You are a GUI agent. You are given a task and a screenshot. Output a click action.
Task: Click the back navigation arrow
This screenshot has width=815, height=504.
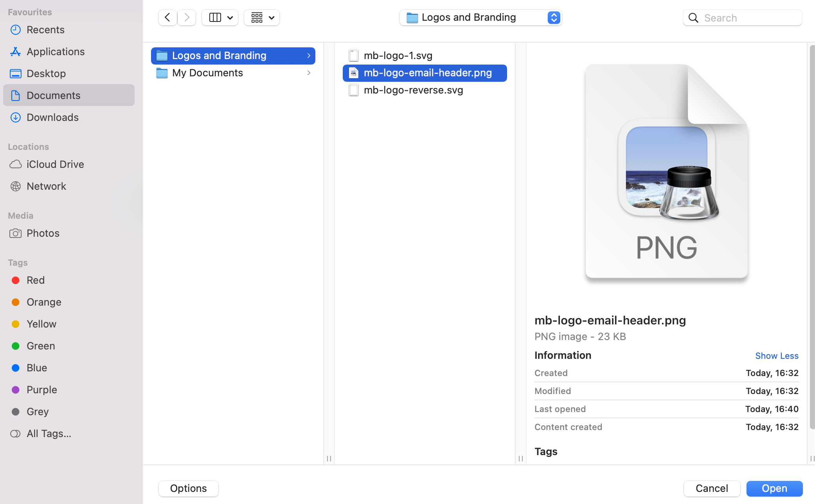coord(167,17)
